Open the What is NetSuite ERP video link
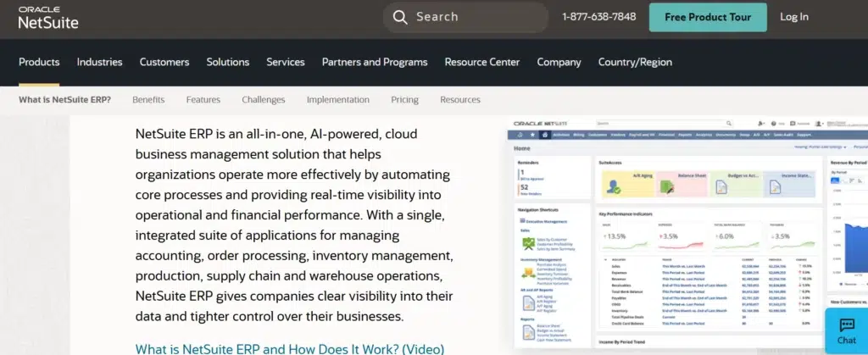The height and width of the screenshot is (355, 868). (x=290, y=349)
